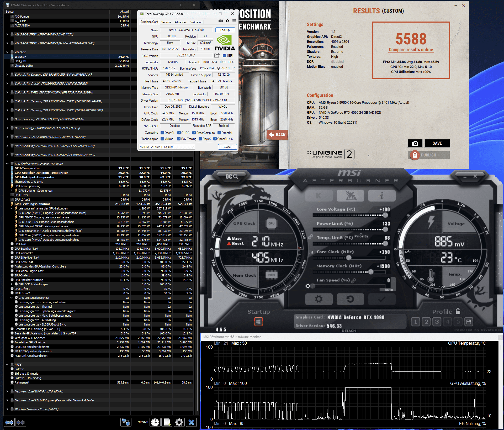
Task: Open GPU-Z hamburger menu
Action: pyautogui.click(x=234, y=21)
